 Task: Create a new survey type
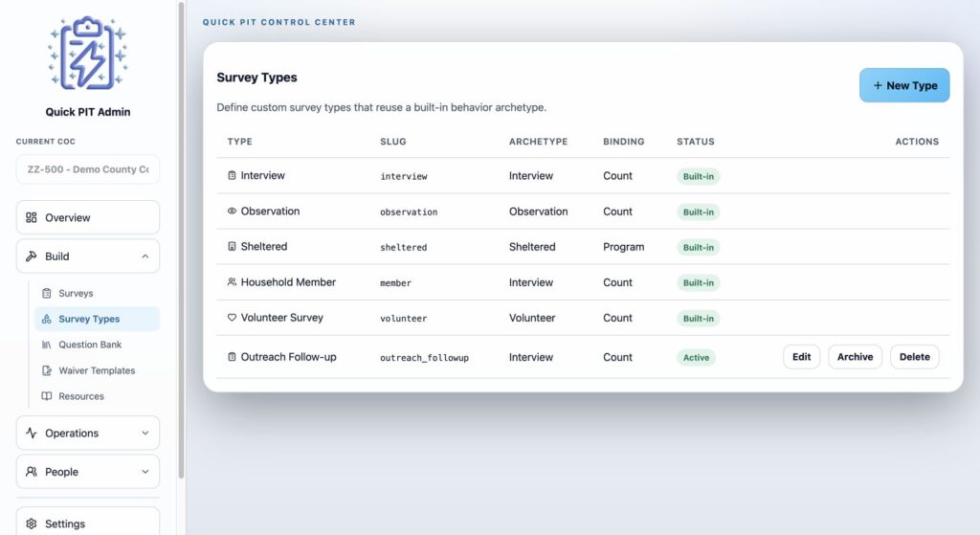point(904,85)
